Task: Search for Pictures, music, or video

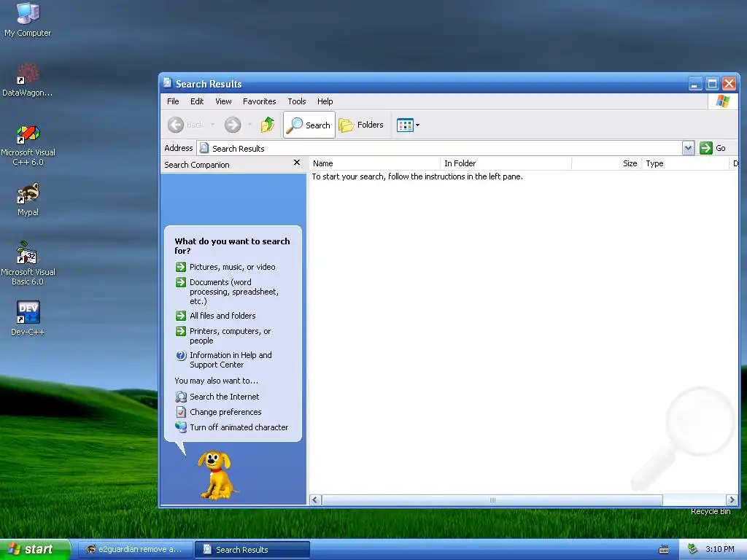Action: pyautogui.click(x=225, y=267)
